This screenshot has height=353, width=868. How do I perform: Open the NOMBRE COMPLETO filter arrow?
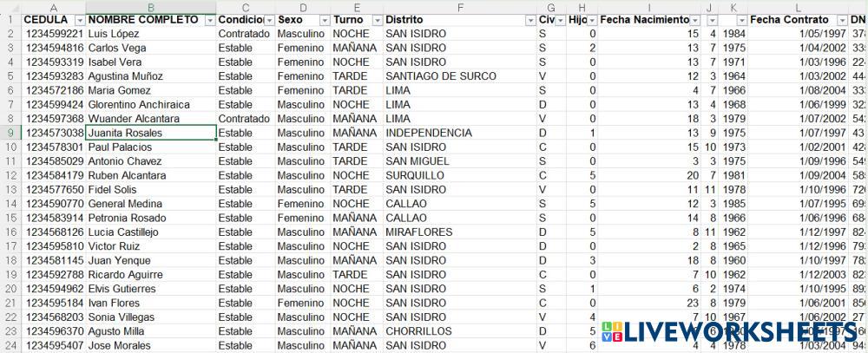[x=209, y=19]
